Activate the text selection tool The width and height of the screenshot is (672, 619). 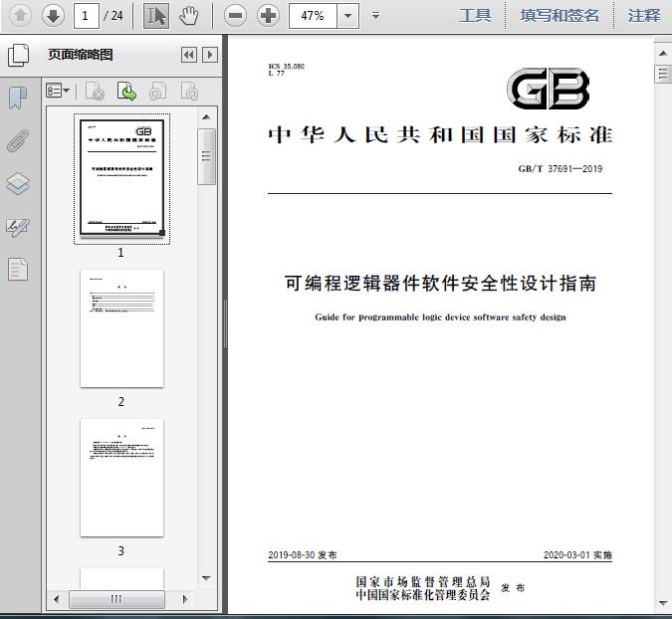tap(156, 15)
